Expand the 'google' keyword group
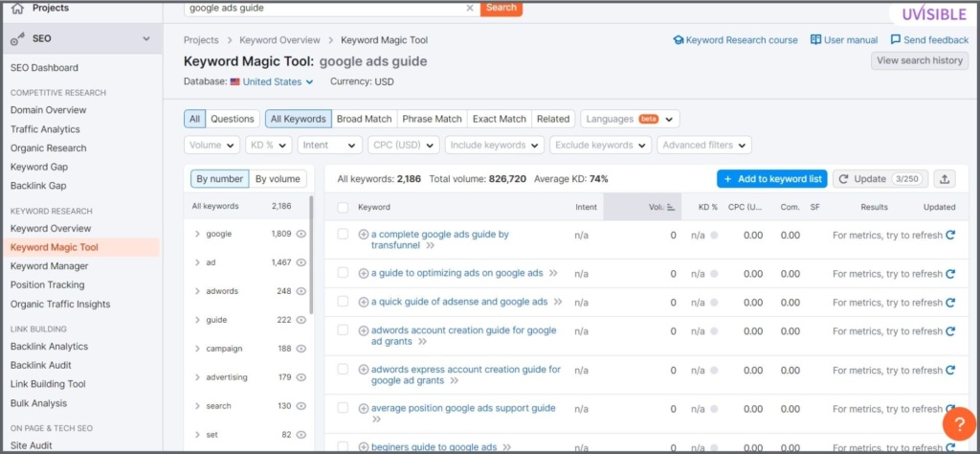 click(197, 234)
